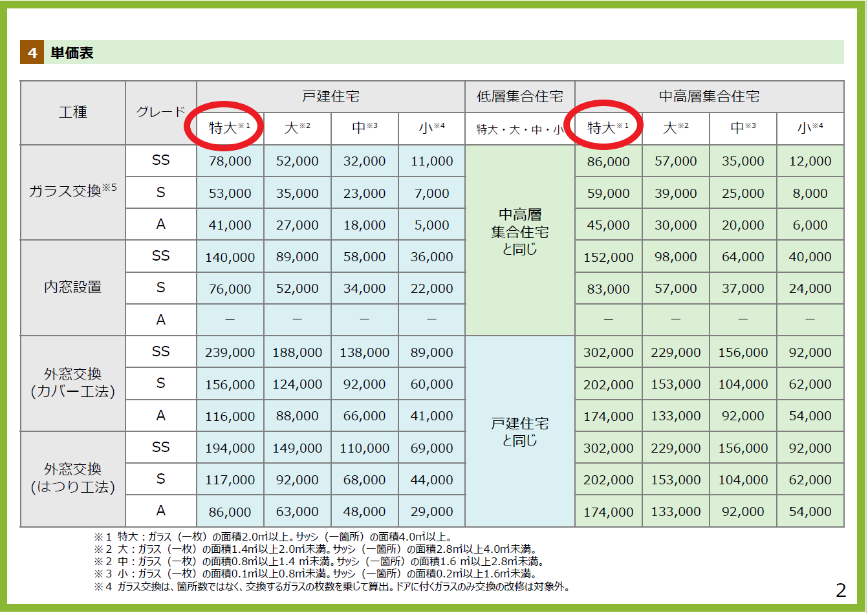Select the 工種 column header cell
The width and height of the screenshot is (868, 613).
click(x=72, y=113)
